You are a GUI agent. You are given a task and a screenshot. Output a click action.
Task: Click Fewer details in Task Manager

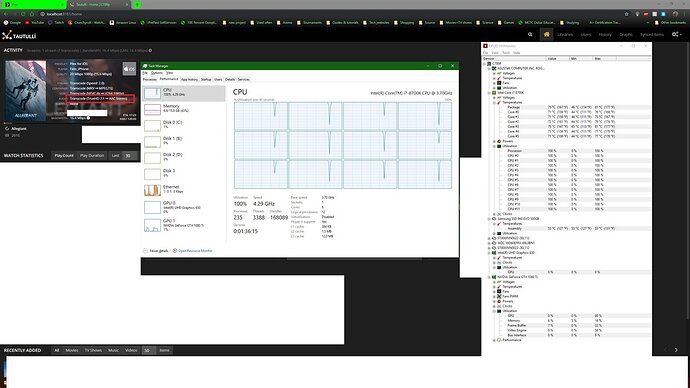coord(156,251)
